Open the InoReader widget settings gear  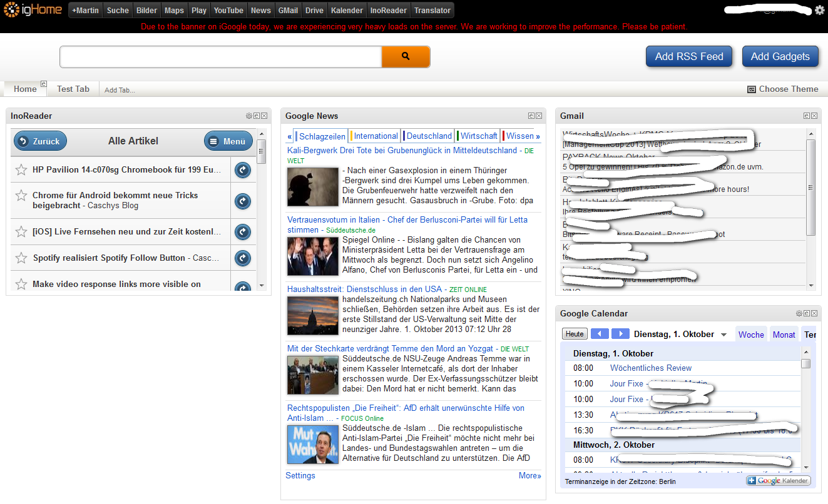250,116
